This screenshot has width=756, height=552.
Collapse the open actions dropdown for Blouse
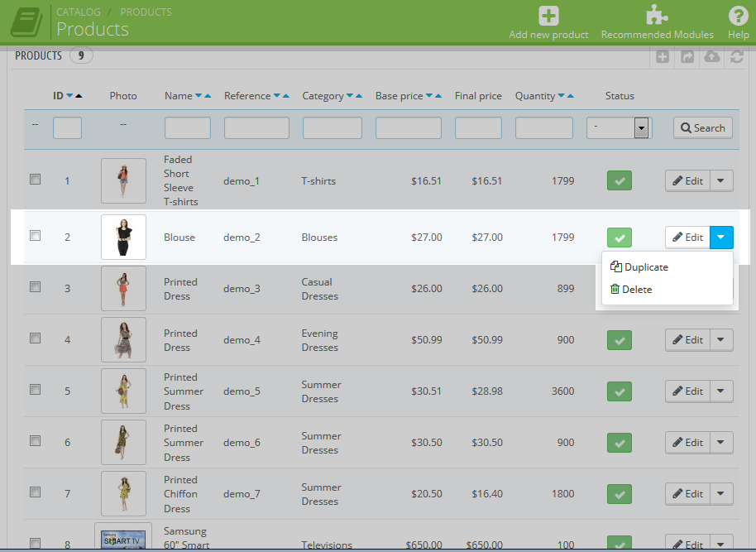point(721,238)
